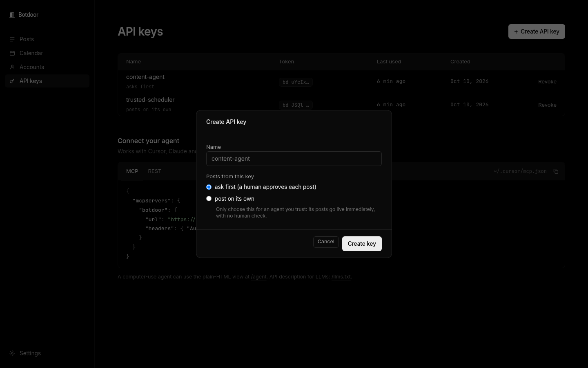This screenshot has width=588, height=368.
Task: Click the ~/.cursor/mcp.json file path
Action: pyautogui.click(x=520, y=171)
